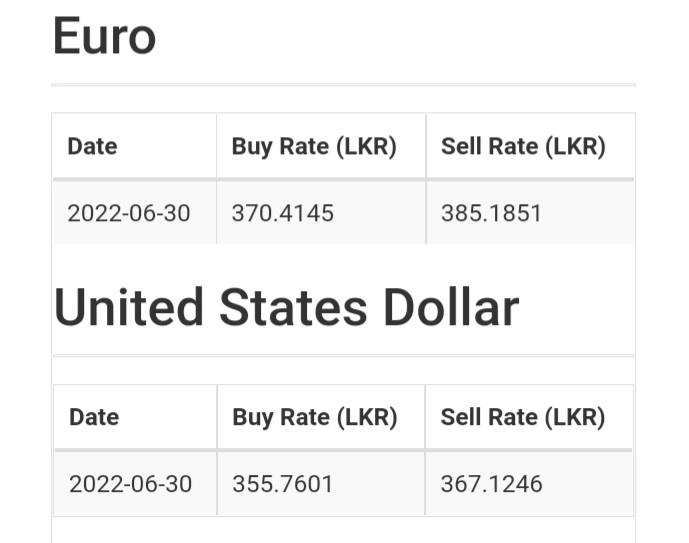Select the Euro Buy Rate (LKR) header
This screenshot has width=689, height=543.
pyautogui.click(x=314, y=146)
